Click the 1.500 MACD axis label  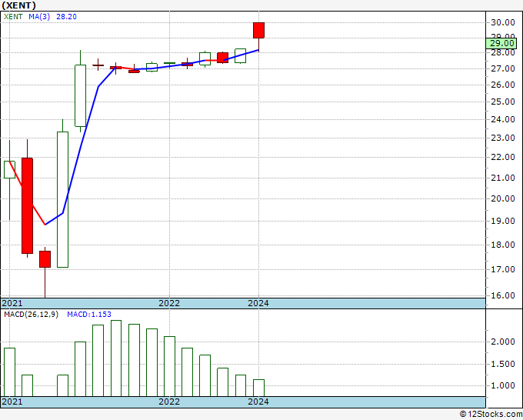click(x=503, y=364)
